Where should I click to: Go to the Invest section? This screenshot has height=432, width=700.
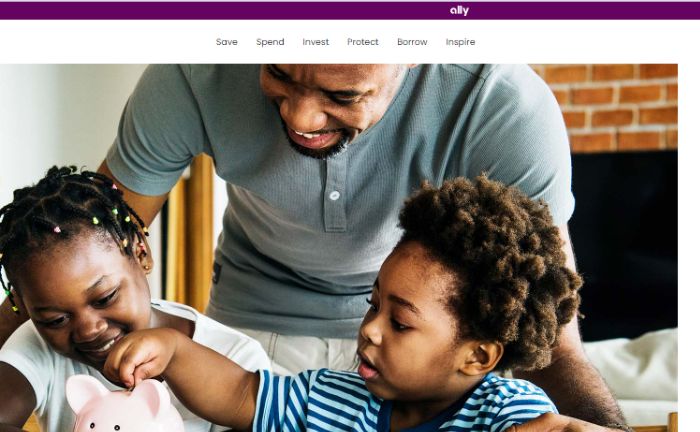click(316, 42)
